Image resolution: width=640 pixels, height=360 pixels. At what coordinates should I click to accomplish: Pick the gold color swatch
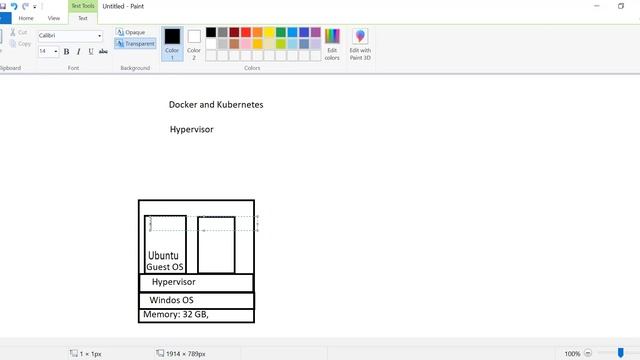pyautogui.click(x=258, y=44)
